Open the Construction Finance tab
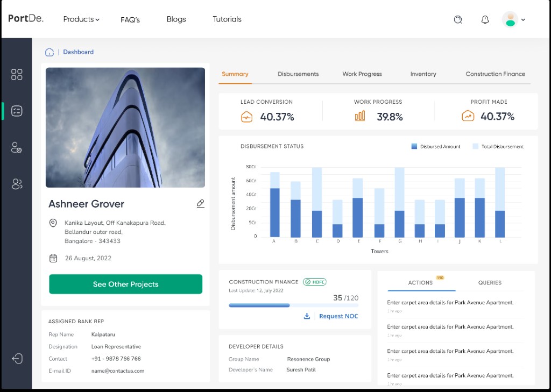The width and height of the screenshot is (551, 392). (496, 74)
